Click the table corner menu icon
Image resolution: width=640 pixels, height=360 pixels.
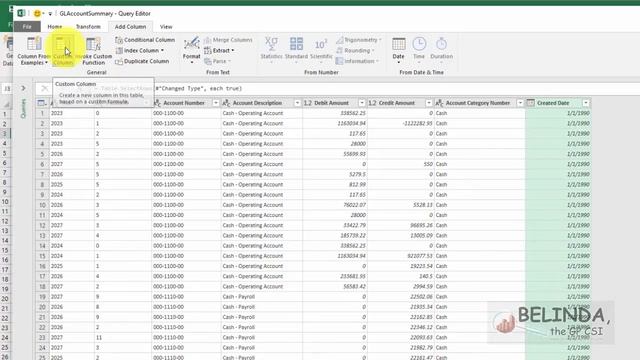(x=41, y=103)
